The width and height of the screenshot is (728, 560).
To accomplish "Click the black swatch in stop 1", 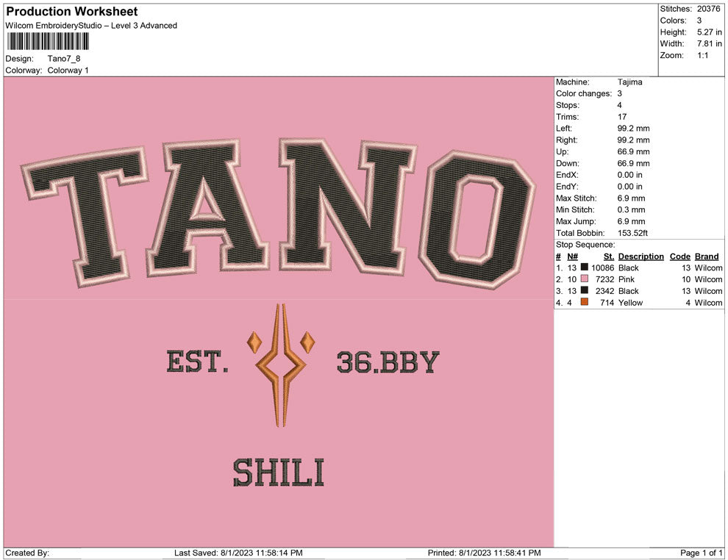I will coord(585,268).
